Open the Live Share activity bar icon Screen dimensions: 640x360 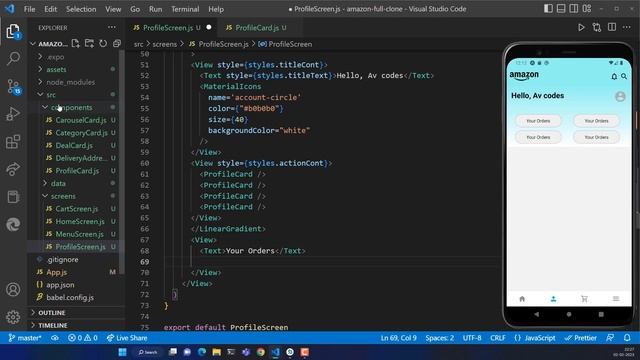13,169
